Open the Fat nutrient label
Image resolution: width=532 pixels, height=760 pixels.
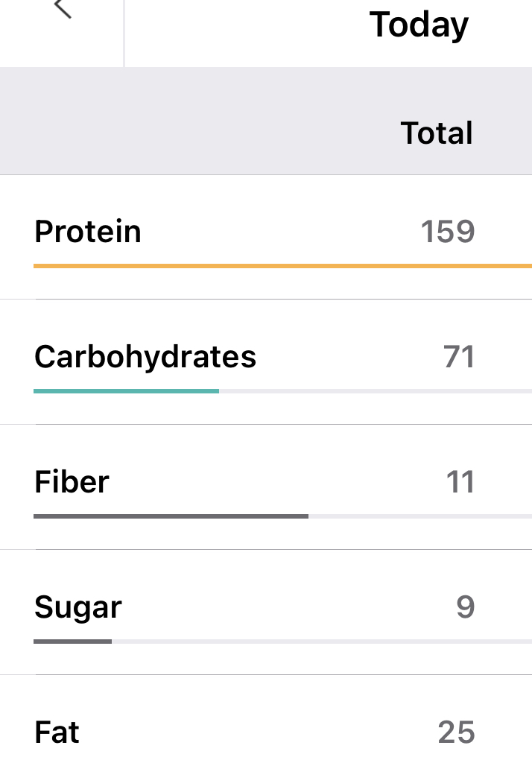tap(57, 732)
